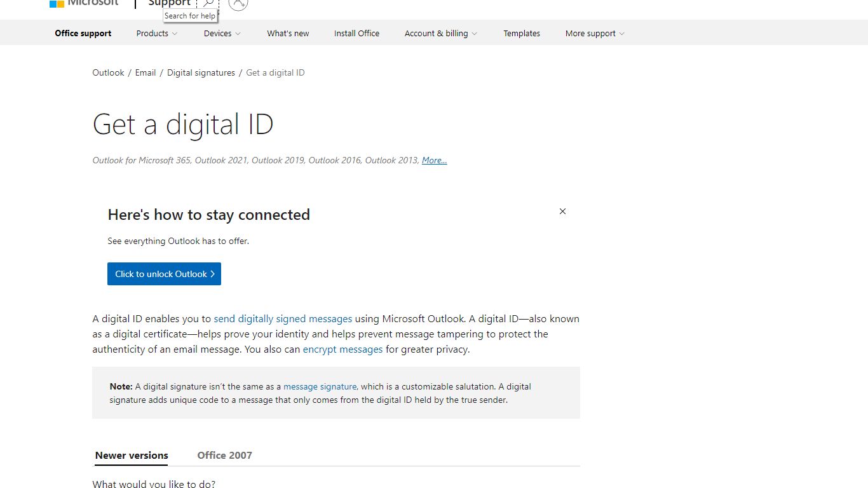Expand the Products dropdown menu

click(157, 33)
